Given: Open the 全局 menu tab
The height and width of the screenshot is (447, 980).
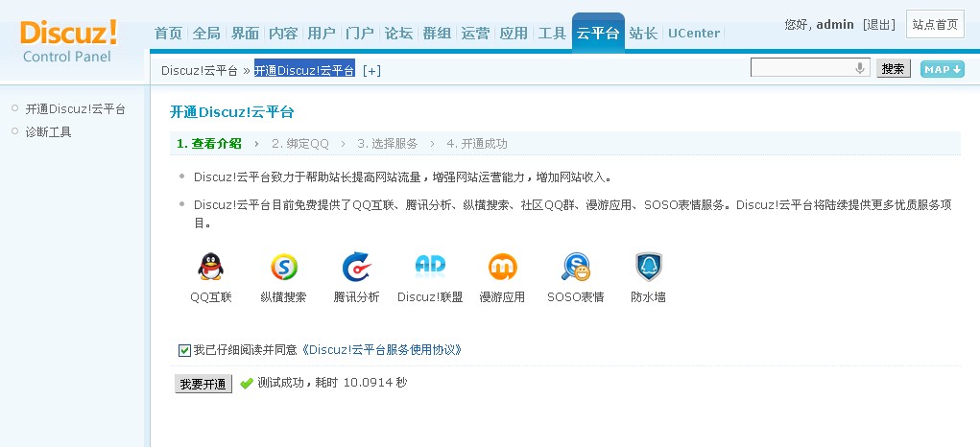Looking at the screenshot, I should [x=206, y=33].
